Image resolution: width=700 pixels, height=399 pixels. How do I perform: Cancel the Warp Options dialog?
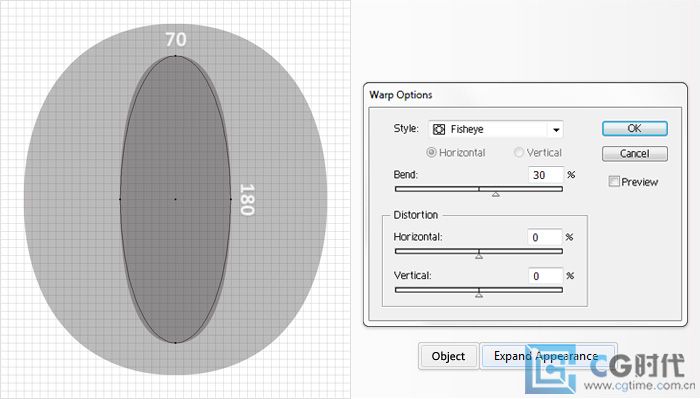[x=634, y=154]
